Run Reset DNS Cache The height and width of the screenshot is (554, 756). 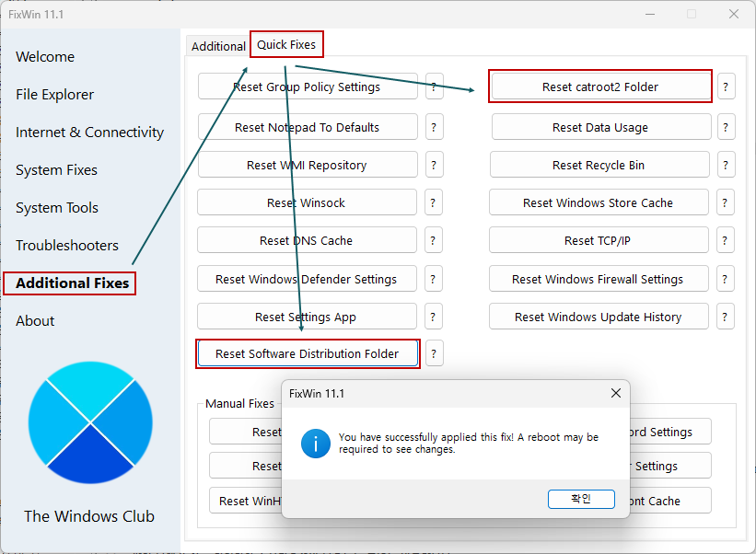(x=307, y=240)
